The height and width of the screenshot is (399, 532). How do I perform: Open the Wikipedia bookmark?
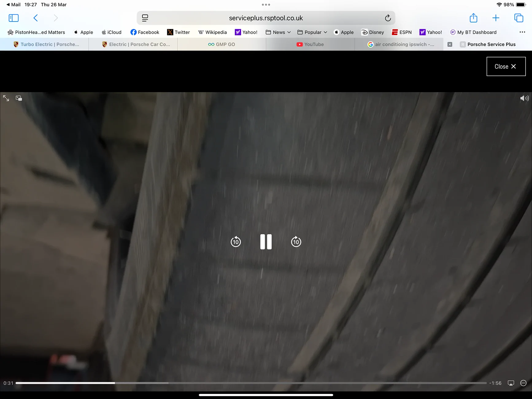pyautogui.click(x=212, y=32)
